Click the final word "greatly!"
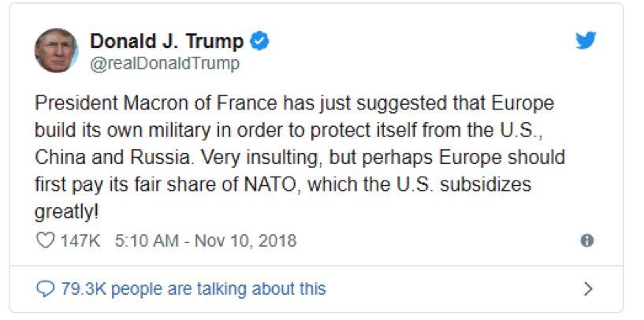Screen dimensions: 644x320 point(69,213)
